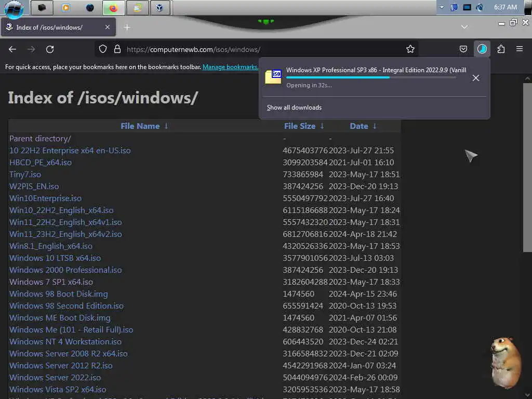Download Windows Server 2012 R2.iso

point(61,365)
